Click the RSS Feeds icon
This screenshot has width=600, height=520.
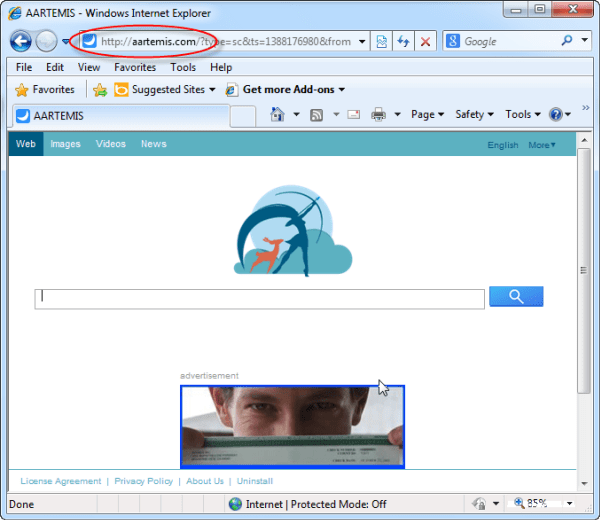pyautogui.click(x=316, y=114)
